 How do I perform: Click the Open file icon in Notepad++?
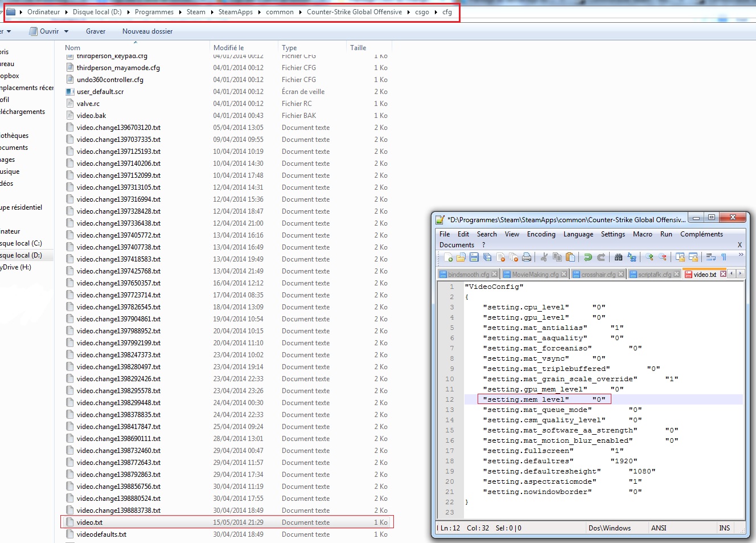(x=461, y=258)
